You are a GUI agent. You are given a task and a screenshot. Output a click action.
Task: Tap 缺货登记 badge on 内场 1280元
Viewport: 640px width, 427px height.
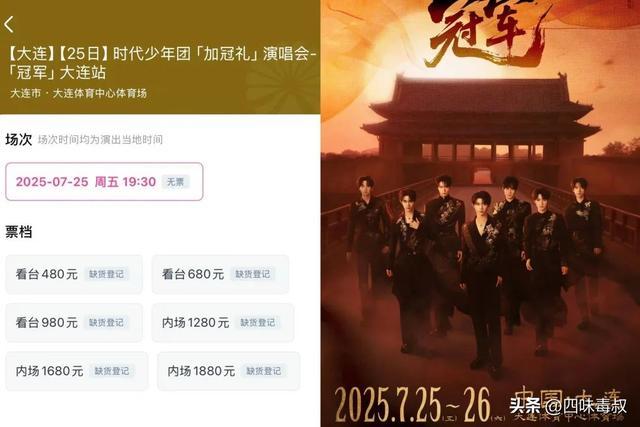tap(258, 322)
